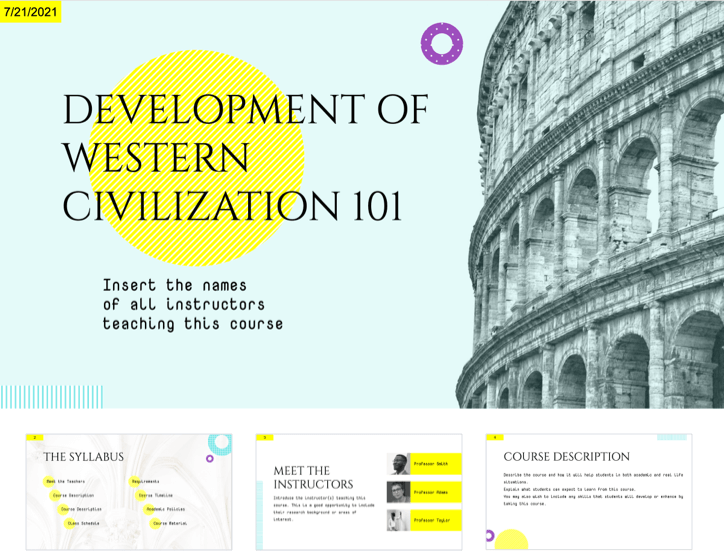Screen dimensions: 724x552
Task: Click the 'Insert the names of all instructors' subtitle
Action: click(x=193, y=304)
